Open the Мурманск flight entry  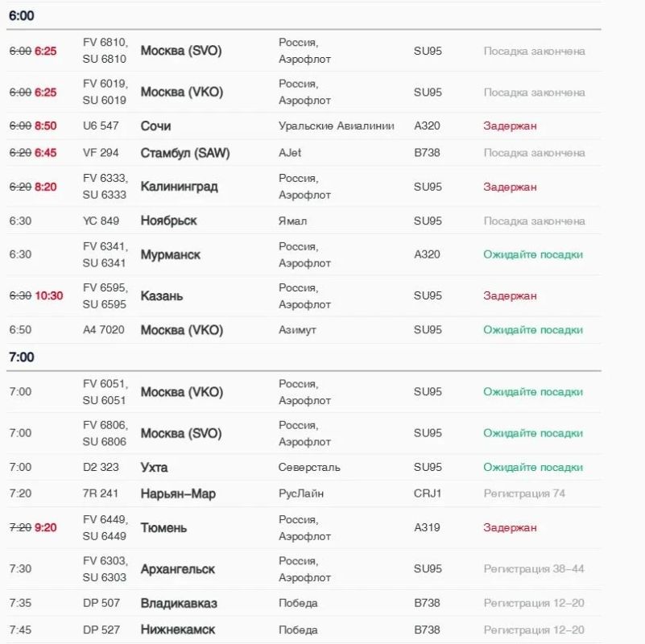click(x=304, y=254)
